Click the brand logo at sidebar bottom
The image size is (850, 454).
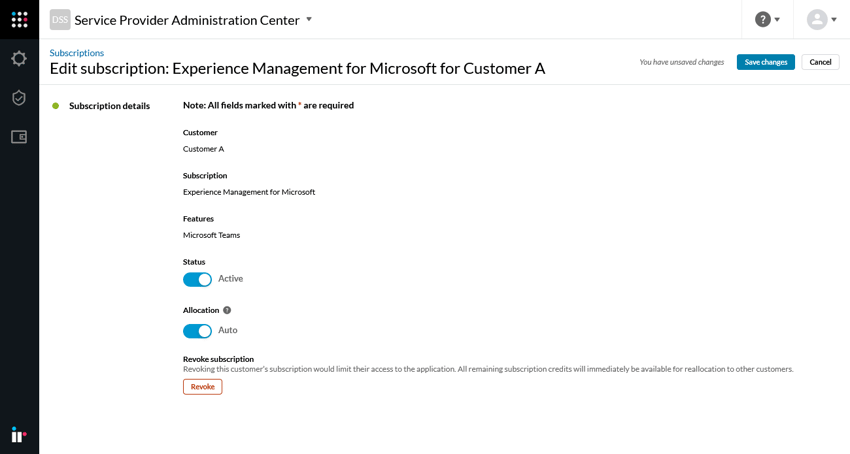pos(19,434)
